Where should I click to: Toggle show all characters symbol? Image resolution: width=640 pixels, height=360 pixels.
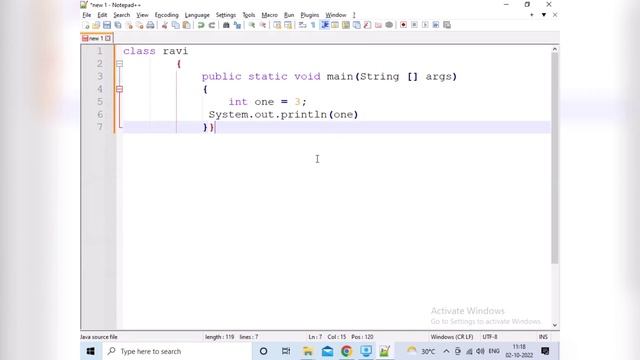click(x=313, y=25)
